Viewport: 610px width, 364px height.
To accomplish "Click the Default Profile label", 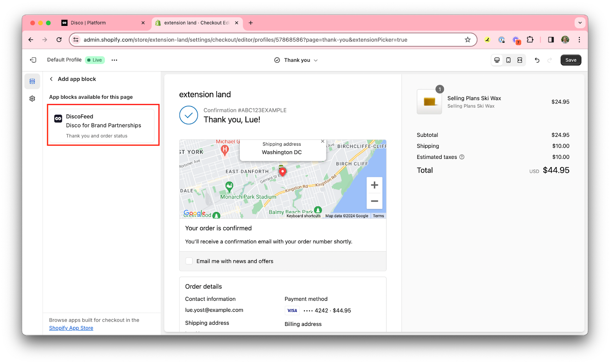I will coord(64,60).
